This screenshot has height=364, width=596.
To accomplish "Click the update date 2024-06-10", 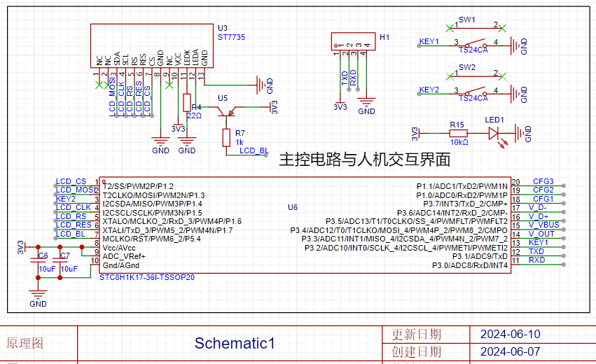I will pyautogui.click(x=510, y=335).
